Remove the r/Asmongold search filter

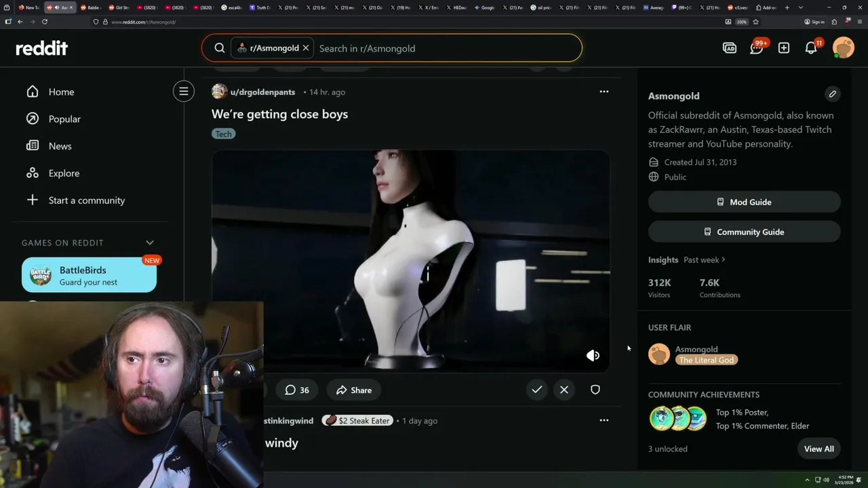coord(306,48)
